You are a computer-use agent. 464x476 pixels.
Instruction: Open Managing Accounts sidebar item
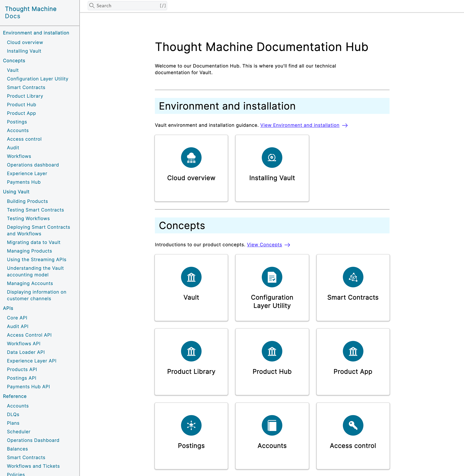point(30,284)
